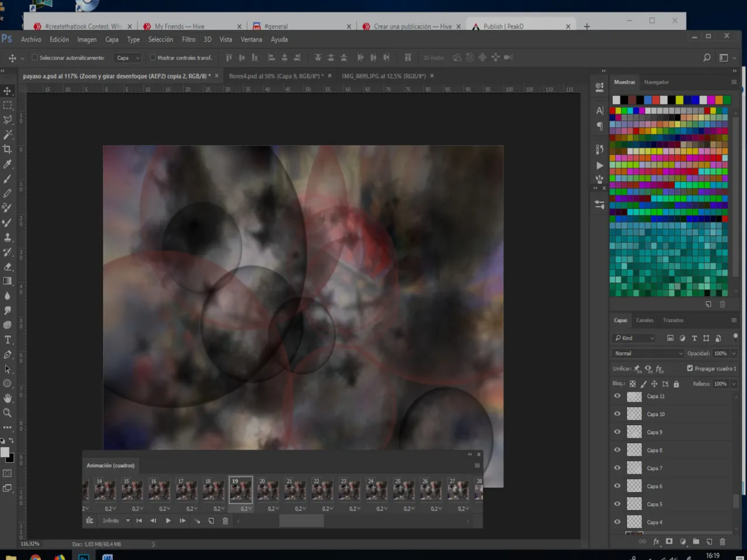Delete selected frame with trash icon in Animation panel
This screenshot has width=747, height=560.
[225, 521]
